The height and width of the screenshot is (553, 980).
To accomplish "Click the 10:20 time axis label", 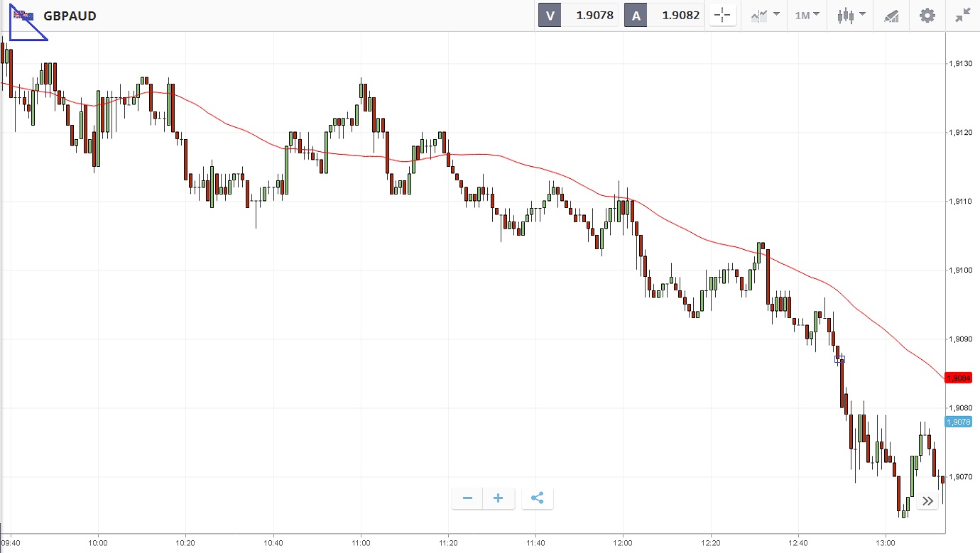I will (x=185, y=543).
